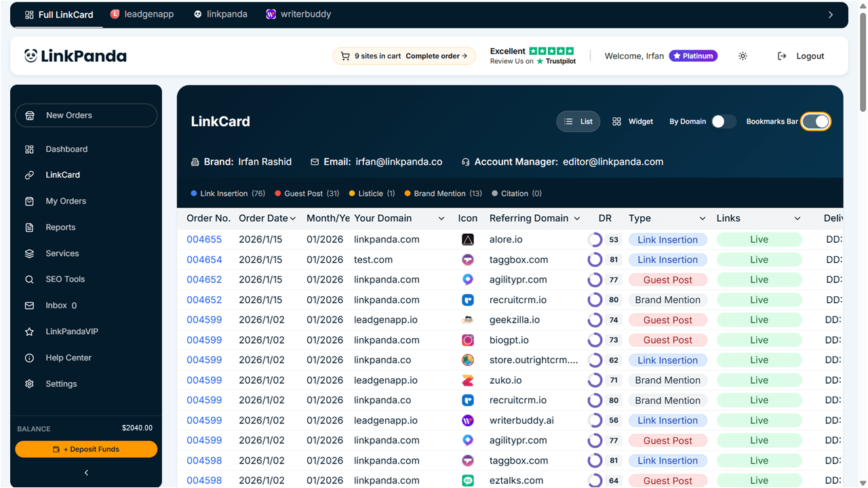
Task: Click the Inbox envelope icon
Action: (29, 306)
